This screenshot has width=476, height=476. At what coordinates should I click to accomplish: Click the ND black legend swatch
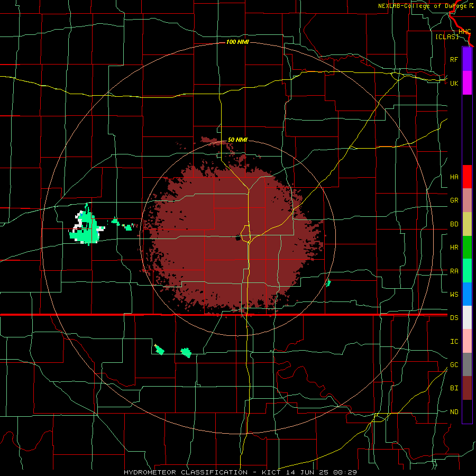coord(467,411)
